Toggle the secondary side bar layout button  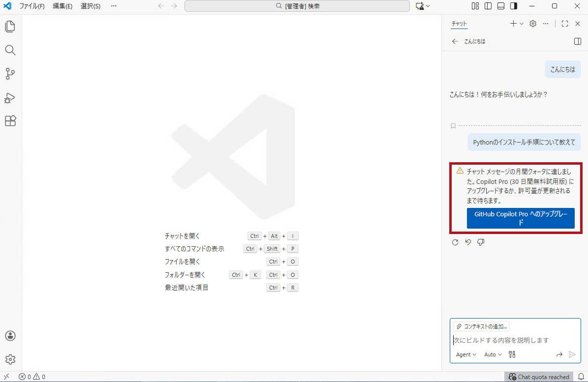click(x=514, y=6)
